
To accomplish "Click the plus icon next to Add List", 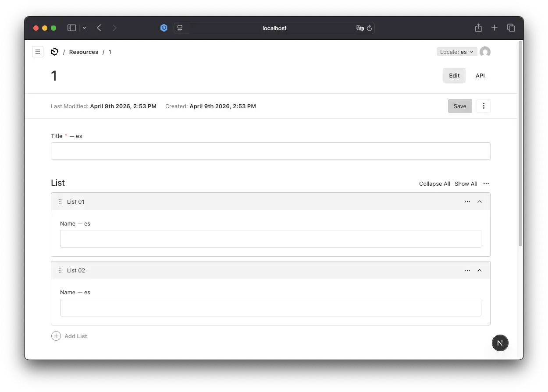I will point(56,336).
